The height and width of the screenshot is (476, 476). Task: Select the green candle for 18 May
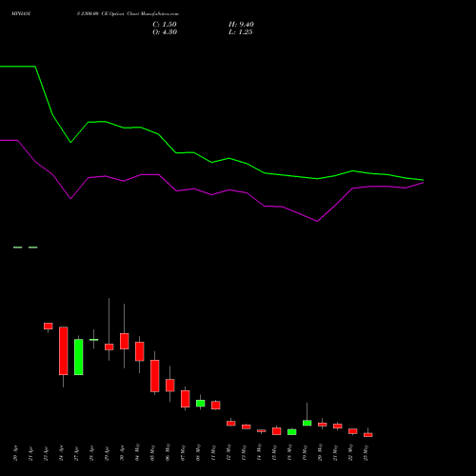coord(292,432)
